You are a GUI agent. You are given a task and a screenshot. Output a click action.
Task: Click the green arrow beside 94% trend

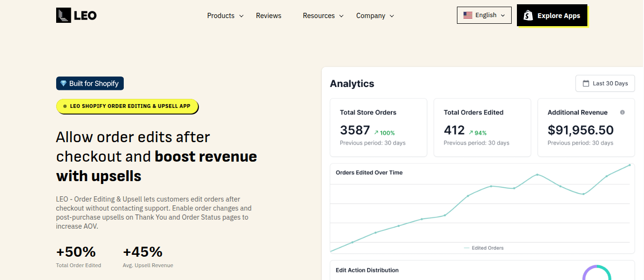471,133
